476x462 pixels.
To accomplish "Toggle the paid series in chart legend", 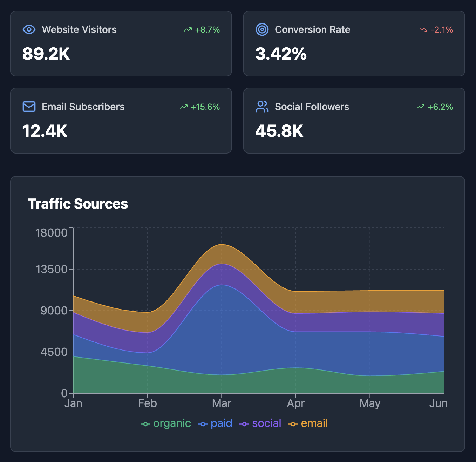I will coord(215,423).
